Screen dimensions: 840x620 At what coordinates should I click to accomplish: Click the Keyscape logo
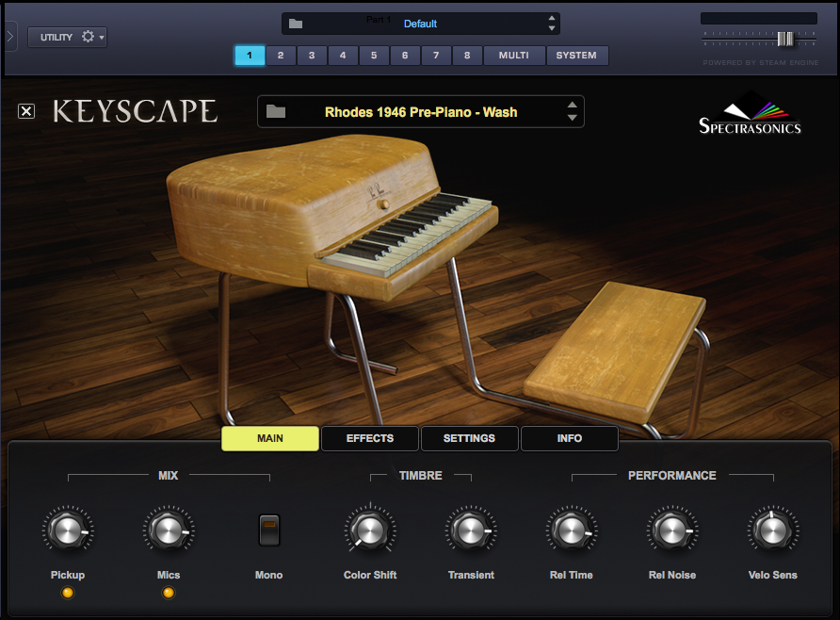[x=135, y=111]
